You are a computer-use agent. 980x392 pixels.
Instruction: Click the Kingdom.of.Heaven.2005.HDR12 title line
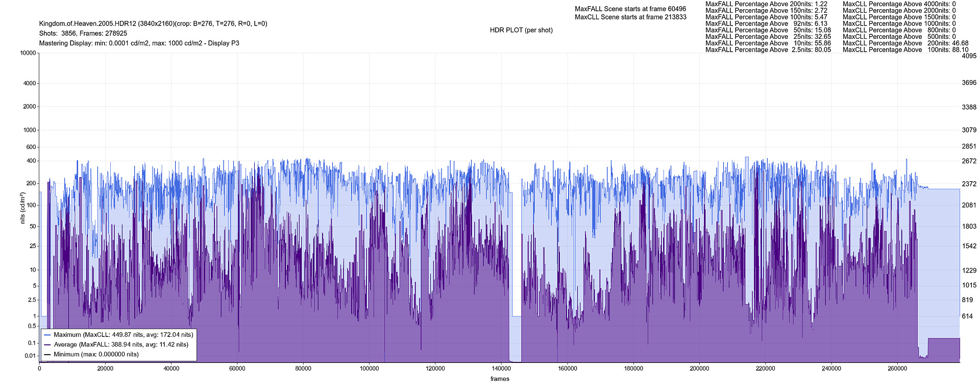point(153,23)
